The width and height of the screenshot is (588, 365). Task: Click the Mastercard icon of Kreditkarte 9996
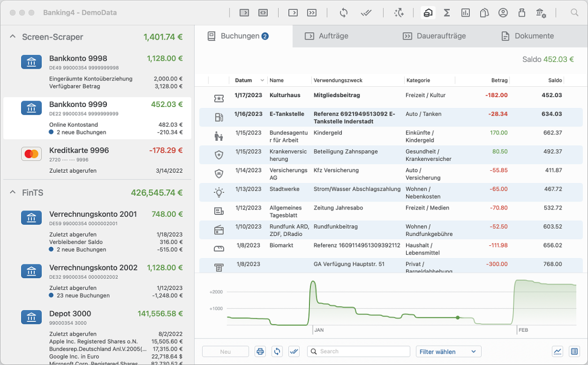[x=31, y=154]
